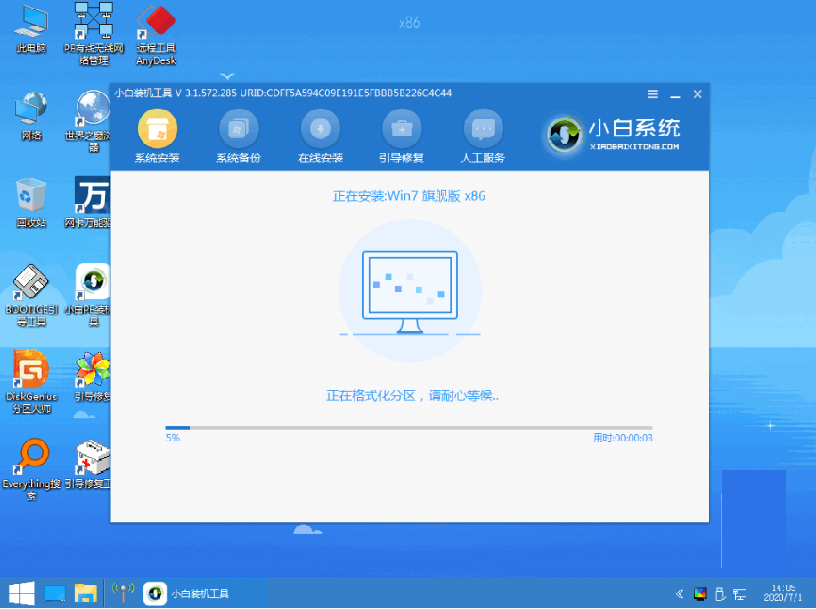Open the 系统备份 system backup tool
The height and width of the screenshot is (609, 816).
tap(238, 136)
